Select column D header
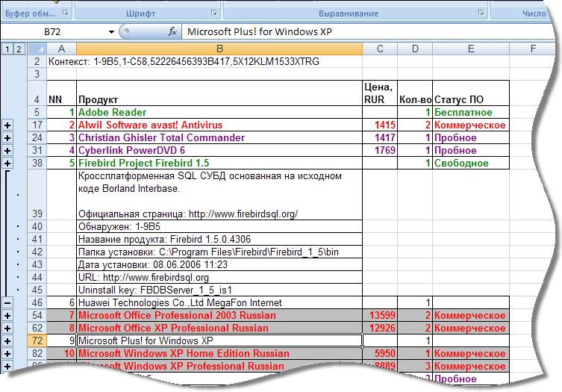This screenshot has height=392, width=562. pyautogui.click(x=415, y=49)
